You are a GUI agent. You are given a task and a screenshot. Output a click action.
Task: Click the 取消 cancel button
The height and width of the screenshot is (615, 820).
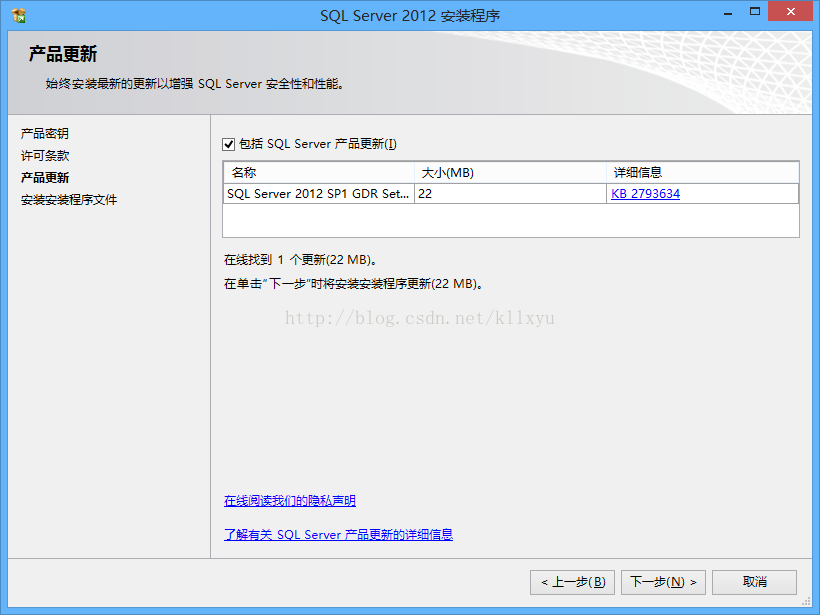(754, 582)
